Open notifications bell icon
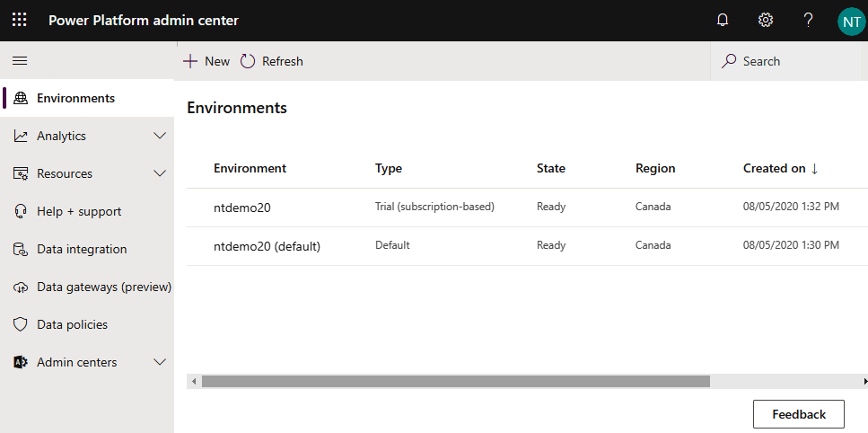The width and height of the screenshot is (868, 433). click(723, 21)
